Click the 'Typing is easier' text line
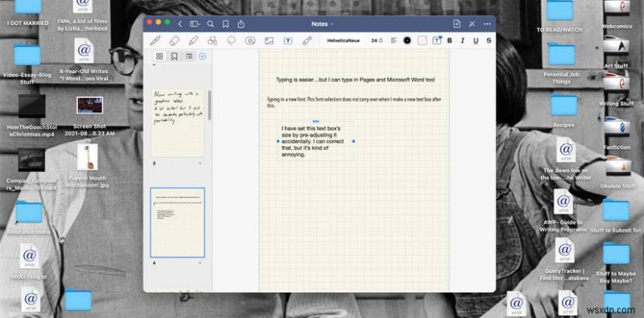Image resolution: width=644 pixels, height=318 pixels. [355, 81]
